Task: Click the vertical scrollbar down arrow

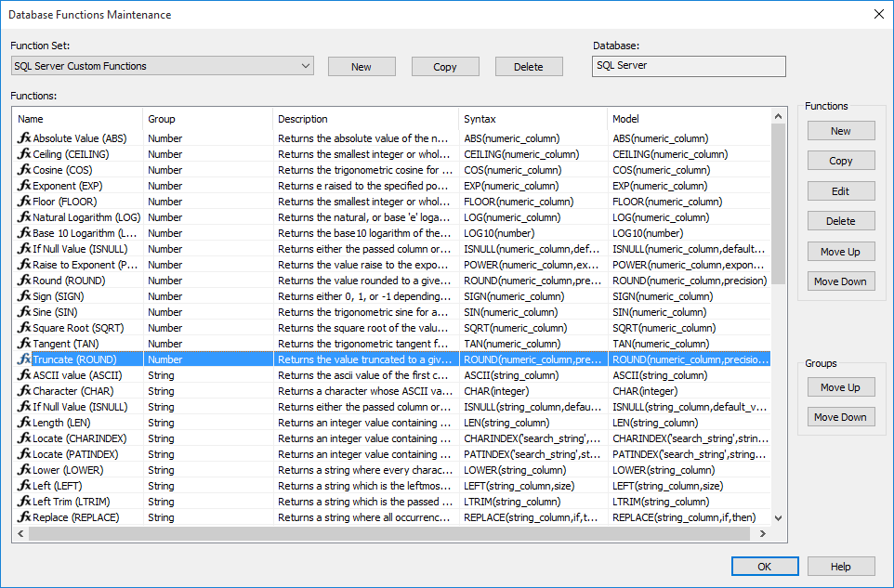Action: point(778,518)
